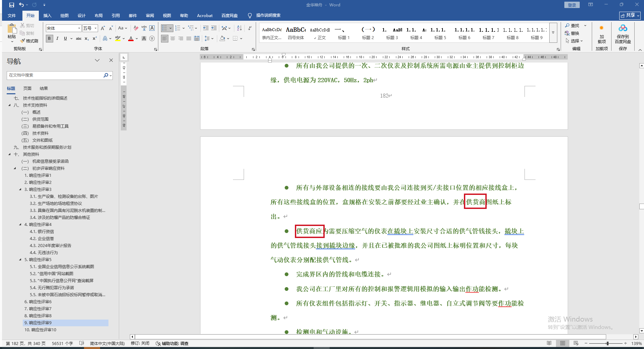Open the navigation pane options dropdown arrow
Image resolution: width=644 pixels, height=349 pixels.
point(97,60)
